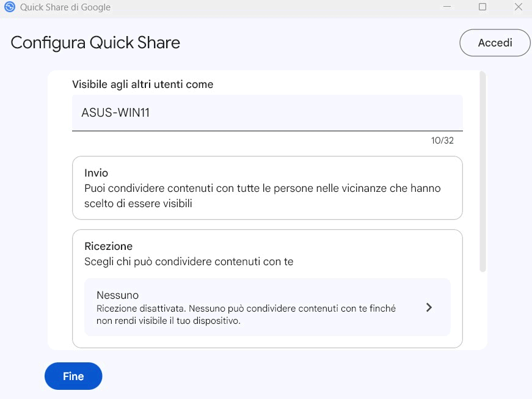532x399 pixels.
Task: Click the Ricezione disattivata description text
Action: click(x=246, y=315)
